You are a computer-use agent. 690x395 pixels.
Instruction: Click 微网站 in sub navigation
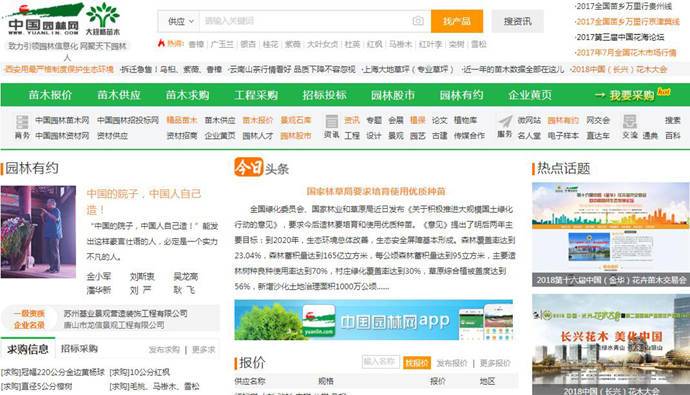click(529, 120)
